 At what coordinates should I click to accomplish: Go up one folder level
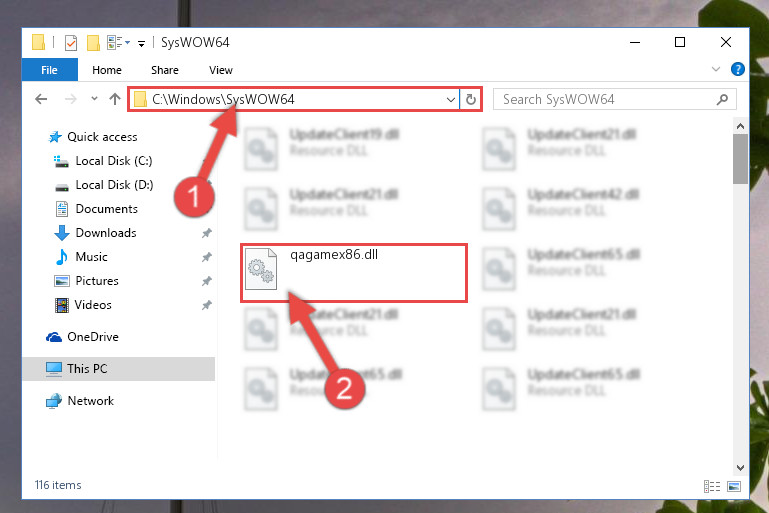click(115, 99)
